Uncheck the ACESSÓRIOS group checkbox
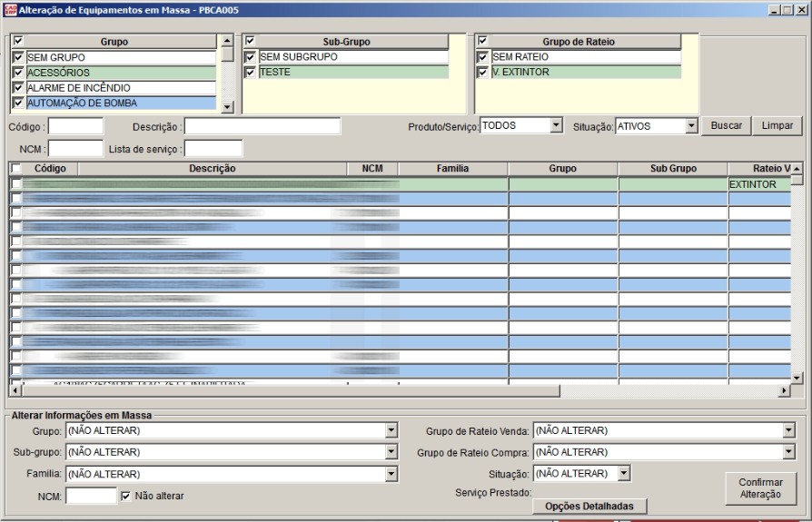This screenshot has height=522, width=812. point(18,73)
